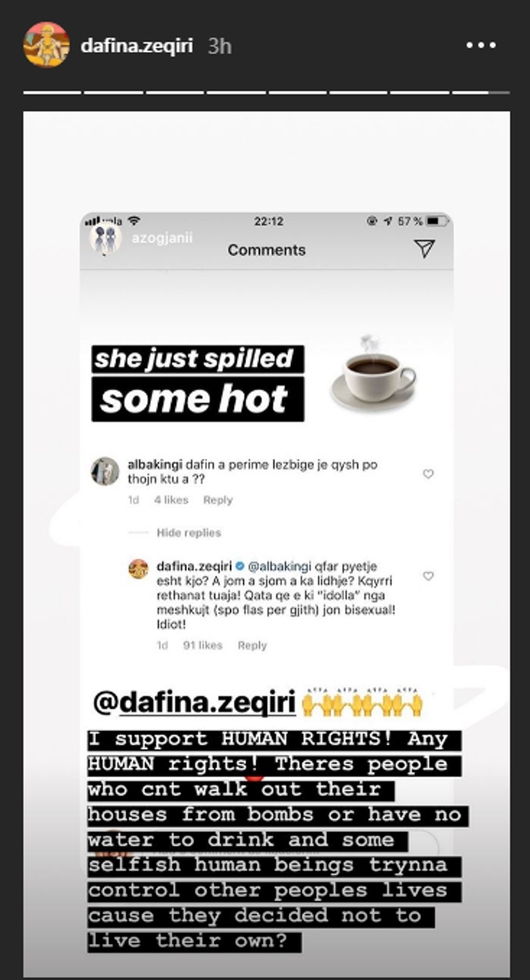Collapse thread with Hide replies
Viewport: 530px width, 980px height.
pos(189,533)
